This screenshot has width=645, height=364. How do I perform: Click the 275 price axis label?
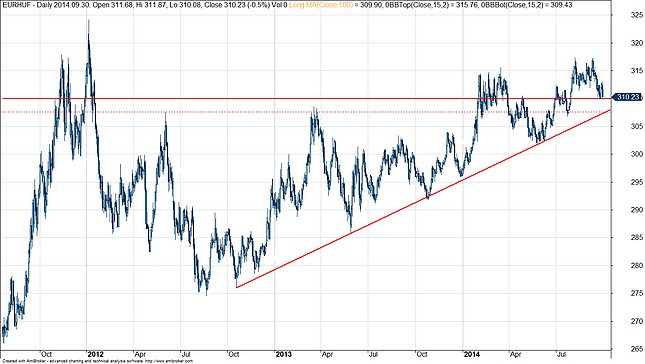click(636, 293)
